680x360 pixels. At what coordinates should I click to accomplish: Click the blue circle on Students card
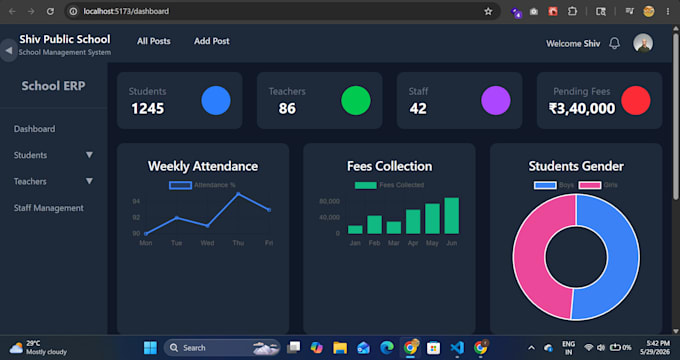(x=216, y=101)
